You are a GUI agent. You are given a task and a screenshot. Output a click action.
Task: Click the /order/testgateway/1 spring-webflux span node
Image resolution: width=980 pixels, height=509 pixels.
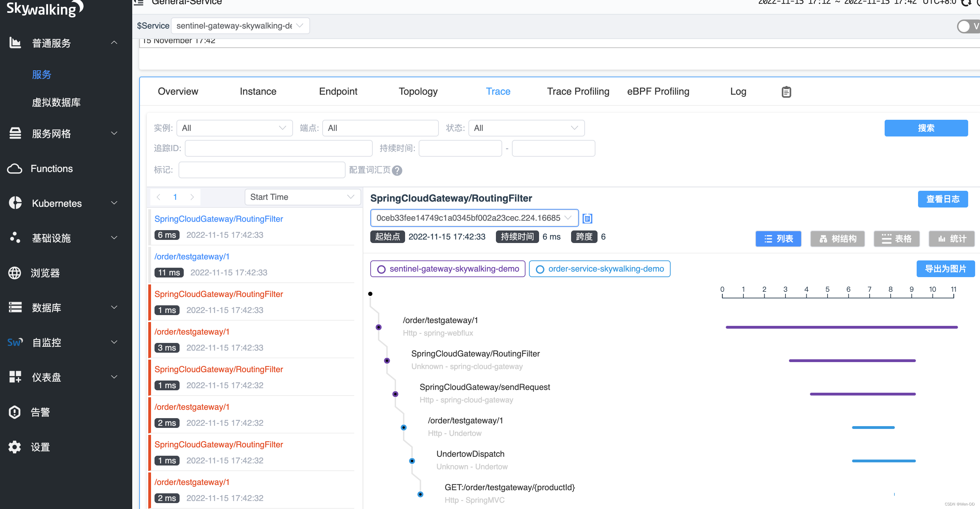[379, 327]
